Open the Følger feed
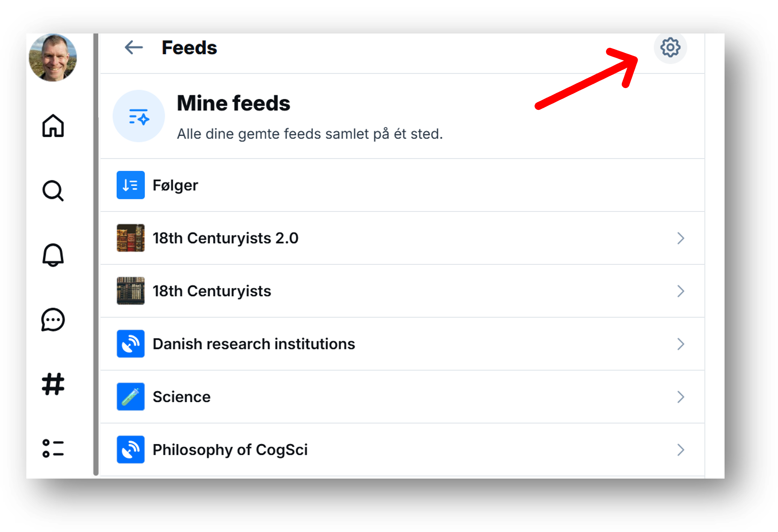This screenshot has height=532, width=778. [x=175, y=185]
